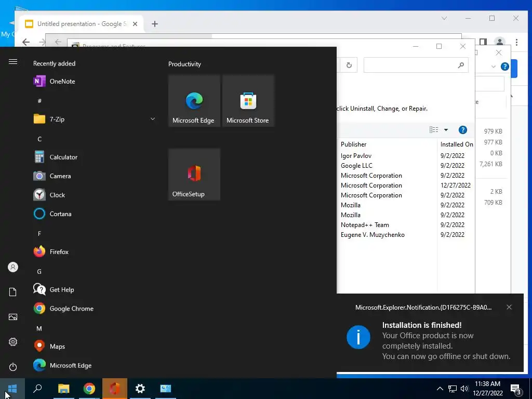Switch to Settings on the taskbar
Screen dimensions: 532x399
tap(140, 389)
